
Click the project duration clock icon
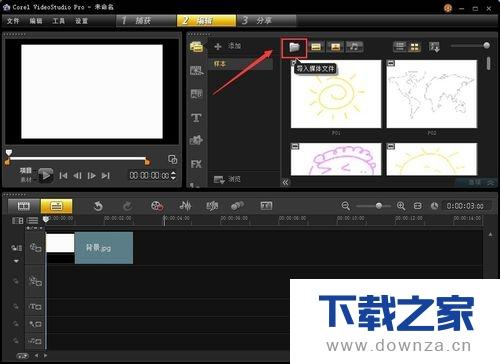tap(434, 206)
